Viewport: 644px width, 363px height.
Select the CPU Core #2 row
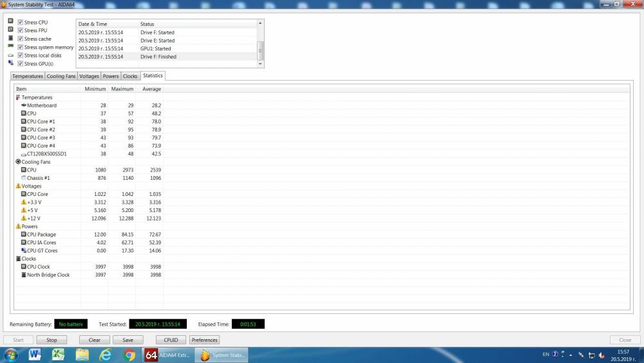(x=89, y=130)
